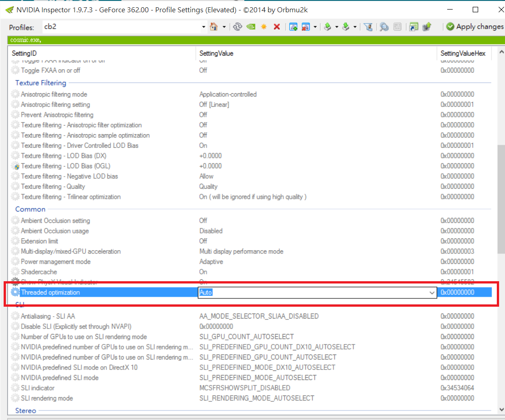505x420 pixels.
Task: Click gear icon beside Toggle FXAA on or off
Action: [15, 70]
